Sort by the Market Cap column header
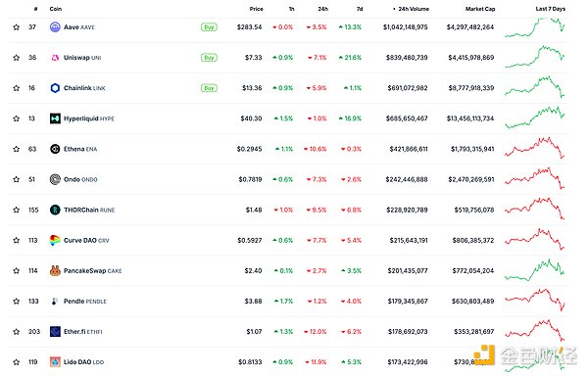Viewport: 588px width, 376px height. (480, 9)
